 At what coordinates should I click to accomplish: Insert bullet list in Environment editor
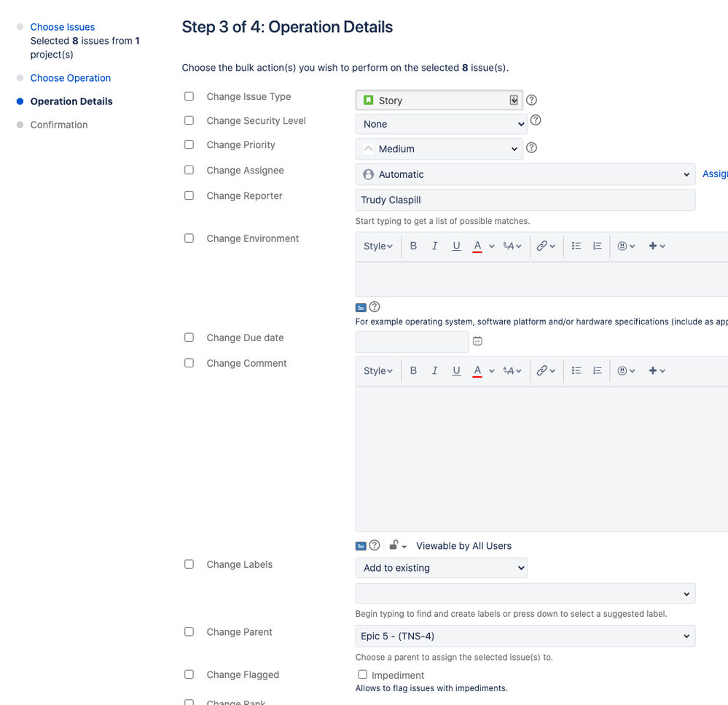[576, 246]
